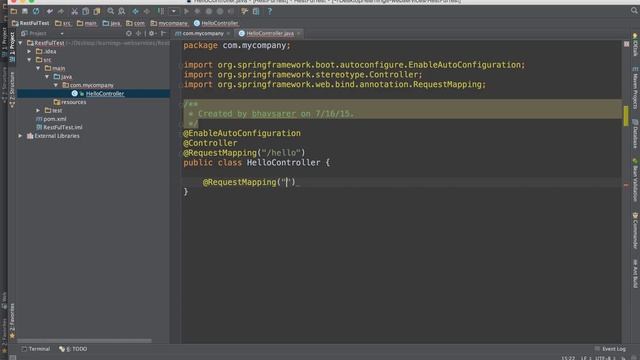Viewport: 640px width, 360px height.
Task: Open the Terminal tool window tab
Action: click(x=36, y=349)
